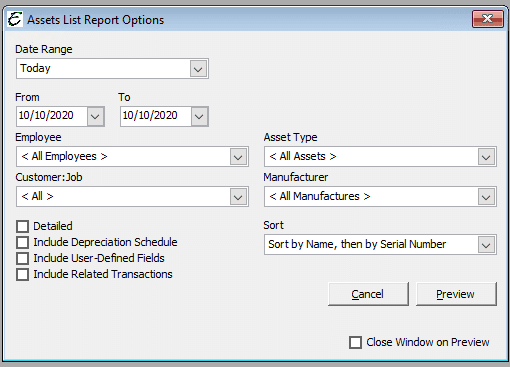
Task: Open the Date Range dropdown arrow
Action: [x=198, y=69]
